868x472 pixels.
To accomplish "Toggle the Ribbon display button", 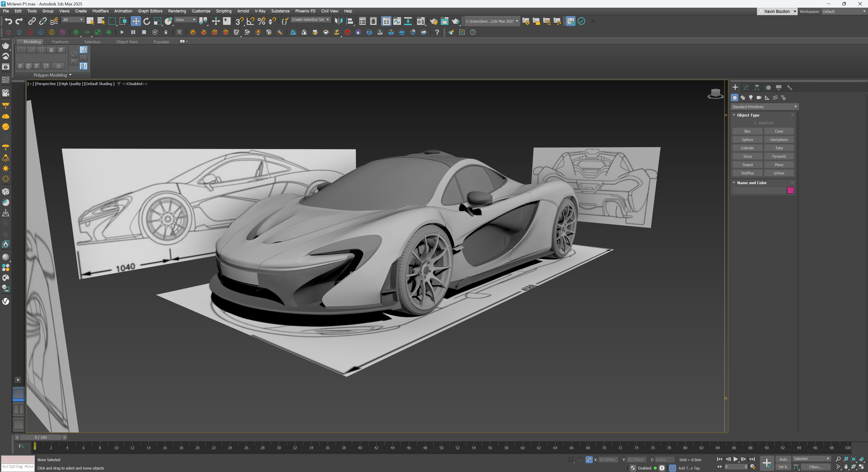I will (x=386, y=21).
